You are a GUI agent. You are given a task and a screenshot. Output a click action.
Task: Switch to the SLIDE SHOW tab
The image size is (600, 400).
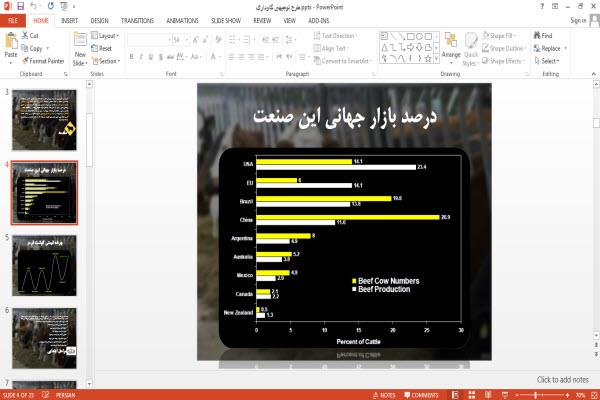[226, 21]
